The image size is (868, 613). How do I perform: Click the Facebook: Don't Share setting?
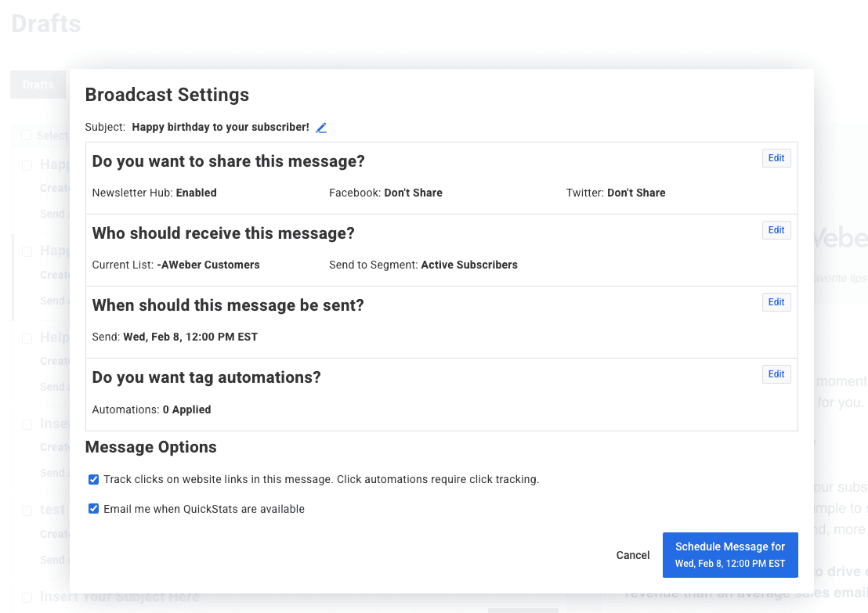pyautogui.click(x=385, y=193)
